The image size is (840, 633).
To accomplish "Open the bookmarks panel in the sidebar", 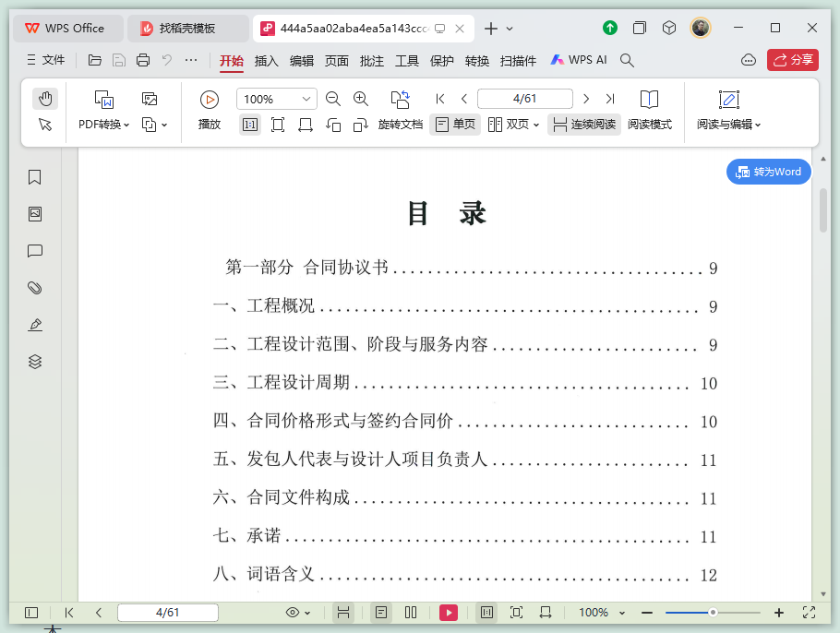I will point(34,177).
